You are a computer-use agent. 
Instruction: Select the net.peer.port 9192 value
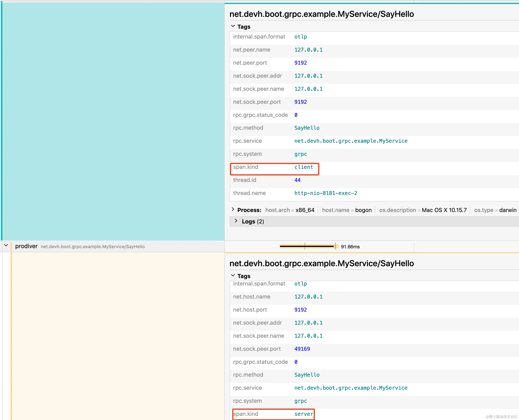[300, 63]
